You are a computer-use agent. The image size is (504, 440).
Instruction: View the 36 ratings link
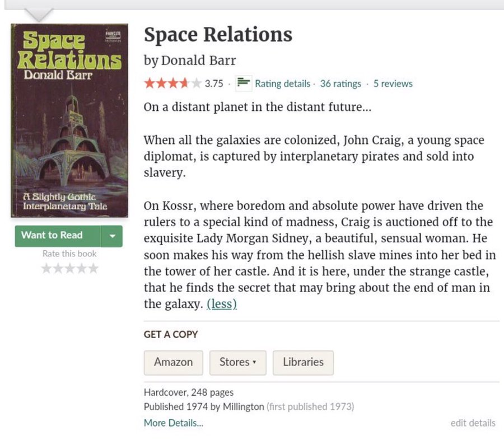coord(340,83)
